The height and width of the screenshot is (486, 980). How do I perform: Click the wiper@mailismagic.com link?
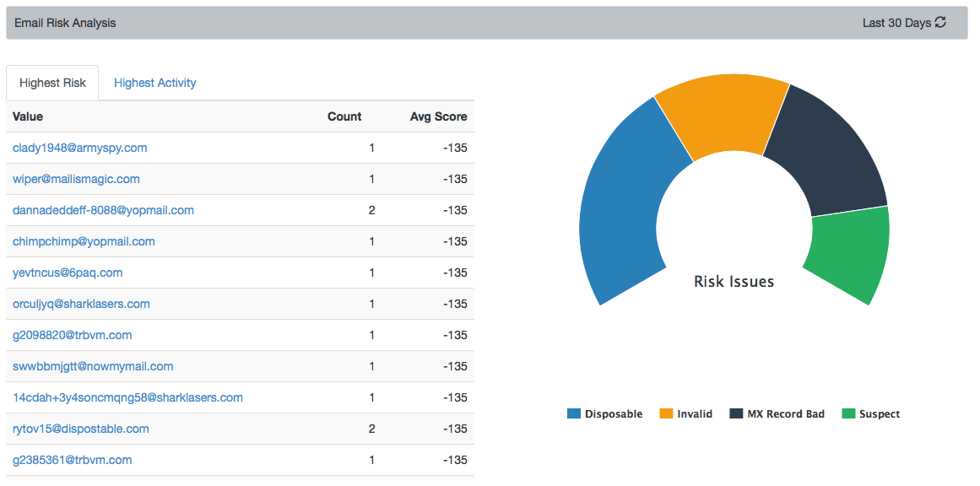[75, 179]
